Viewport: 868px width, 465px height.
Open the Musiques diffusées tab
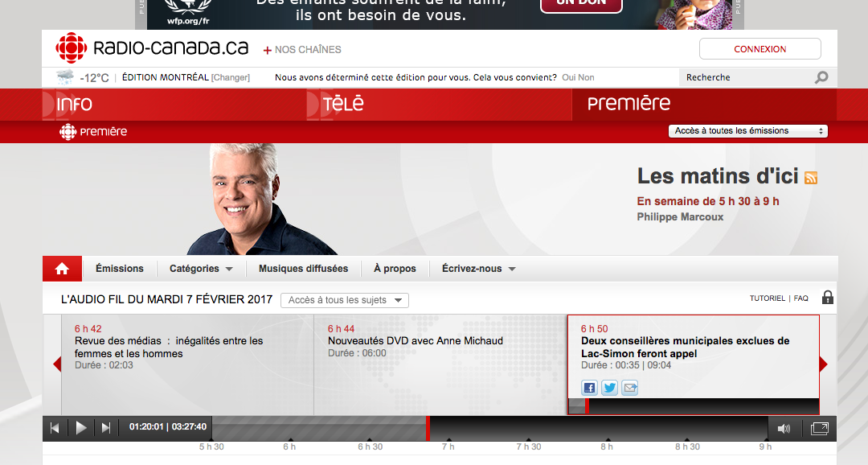(303, 269)
